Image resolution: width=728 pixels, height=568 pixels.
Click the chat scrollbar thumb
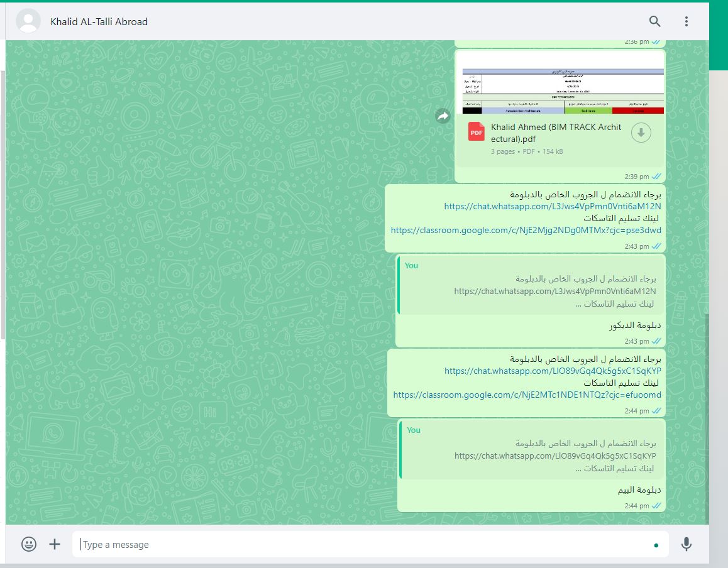click(x=707, y=418)
